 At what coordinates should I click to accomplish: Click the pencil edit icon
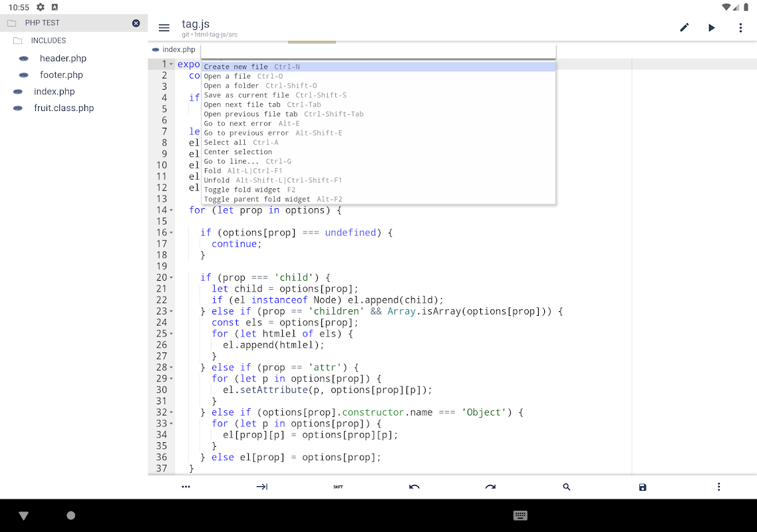click(684, 27)
